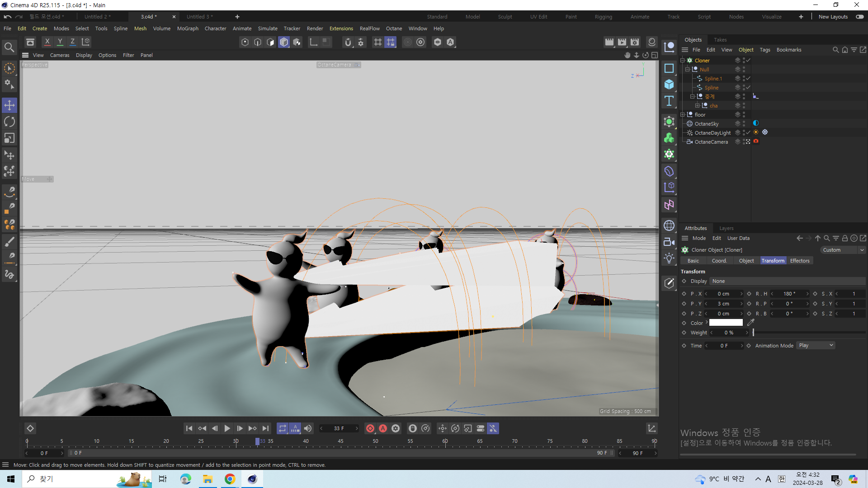The image size is (868, 488).
Task: Switch to the Coord. tab
Action: point(719,261)
